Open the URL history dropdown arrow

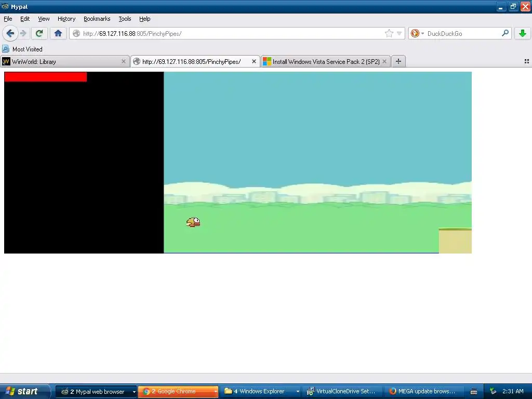pyautogui.click(x=400, y=33)
